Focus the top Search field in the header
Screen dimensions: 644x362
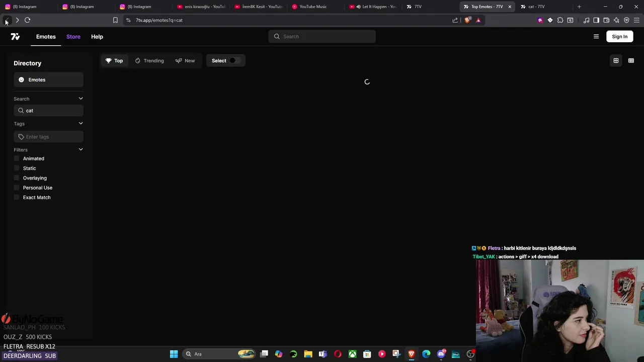[x=322, y=37]
